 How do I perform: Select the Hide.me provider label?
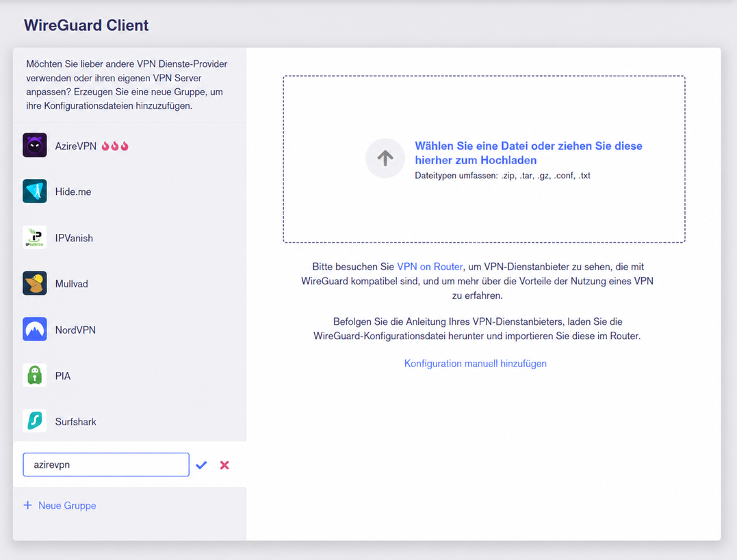point(73,191)
